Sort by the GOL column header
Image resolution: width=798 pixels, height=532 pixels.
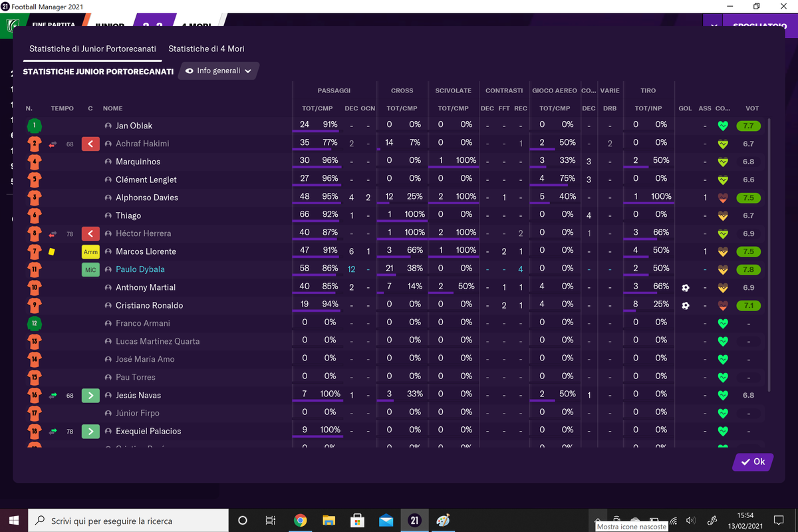[x=685, y=108]
